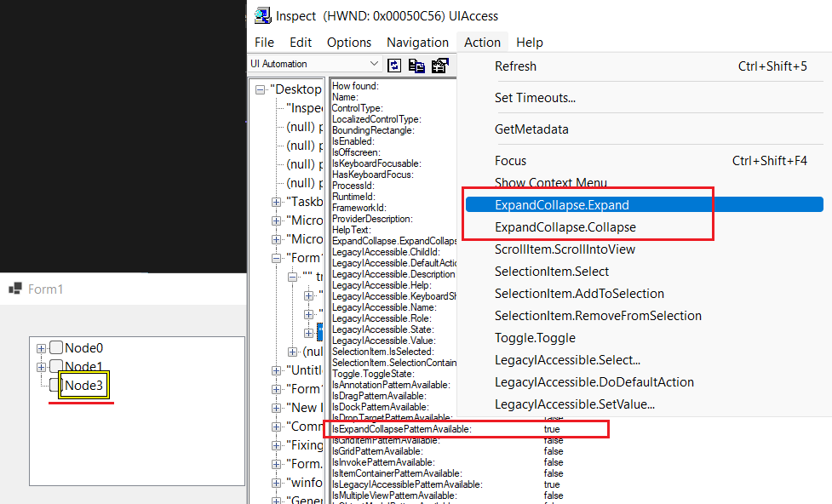
Task: Click the copy-to-clipboard toolbar icon
Action: pos(416,65)
